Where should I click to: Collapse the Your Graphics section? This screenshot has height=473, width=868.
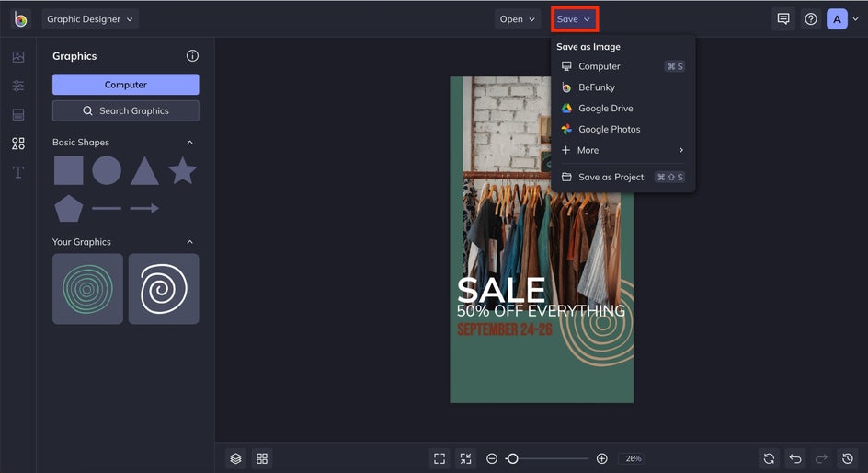[x=190, y=242]
